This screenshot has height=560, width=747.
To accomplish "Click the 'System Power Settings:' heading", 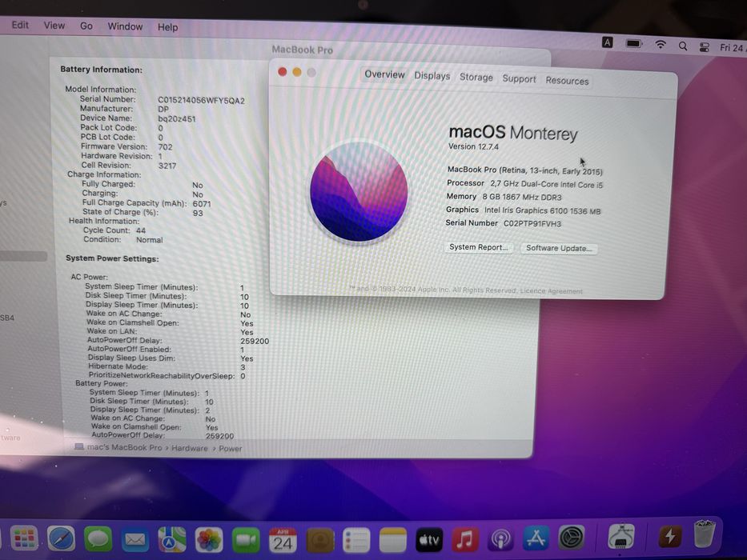I will coord(112,258).
